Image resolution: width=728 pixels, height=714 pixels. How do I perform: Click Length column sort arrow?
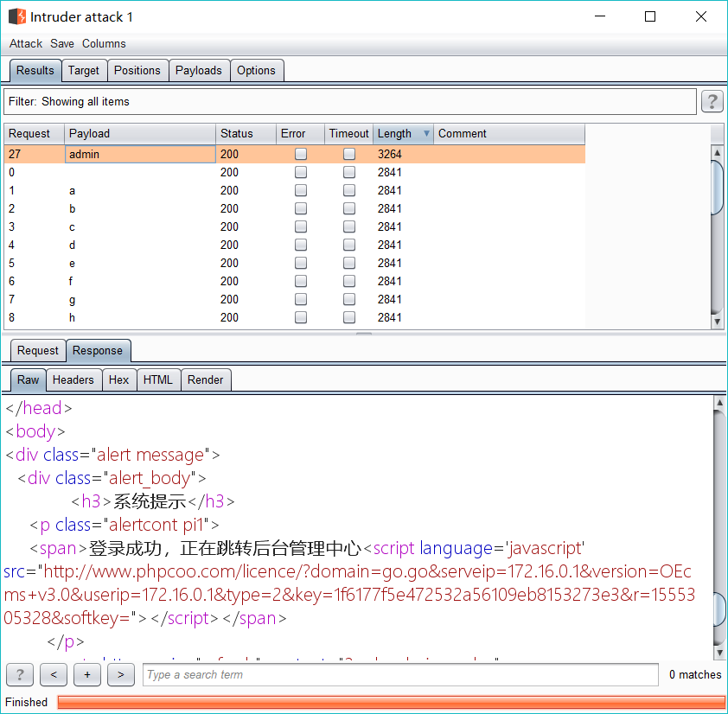[x=426, y=134]
